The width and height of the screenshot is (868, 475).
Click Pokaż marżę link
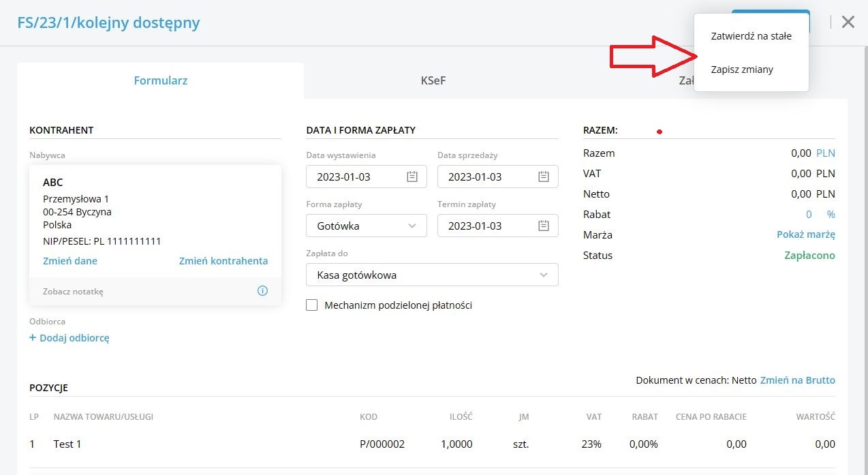805,234
